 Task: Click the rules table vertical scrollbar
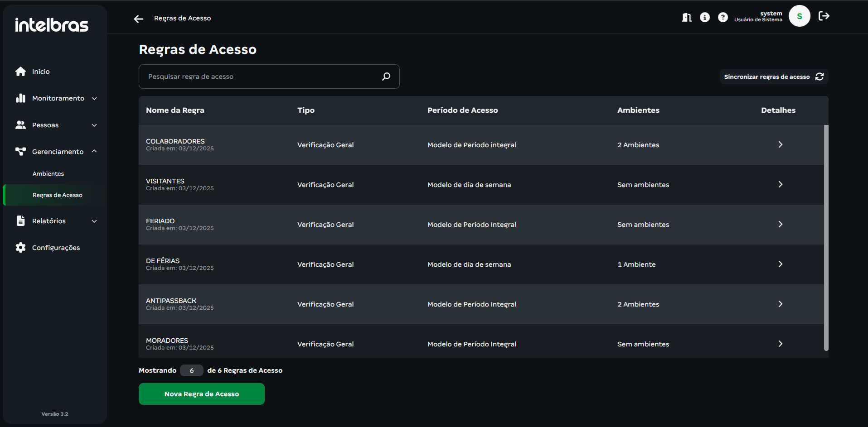tap(826, 238)
